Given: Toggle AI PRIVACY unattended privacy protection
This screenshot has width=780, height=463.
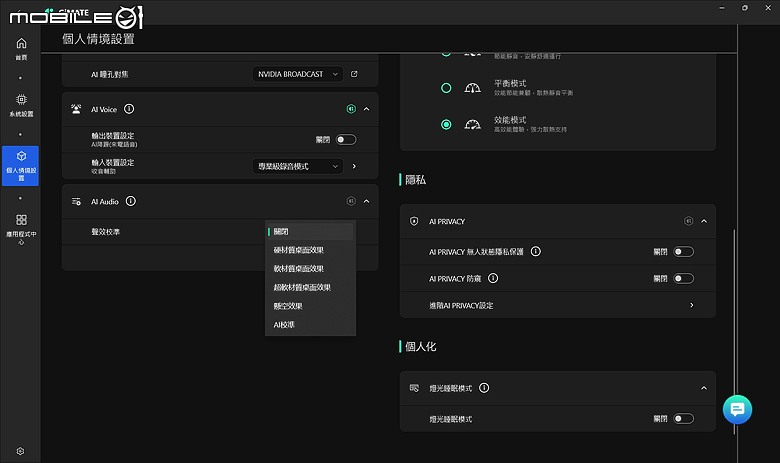Looking at the screenshot, I should pos(683,252).
